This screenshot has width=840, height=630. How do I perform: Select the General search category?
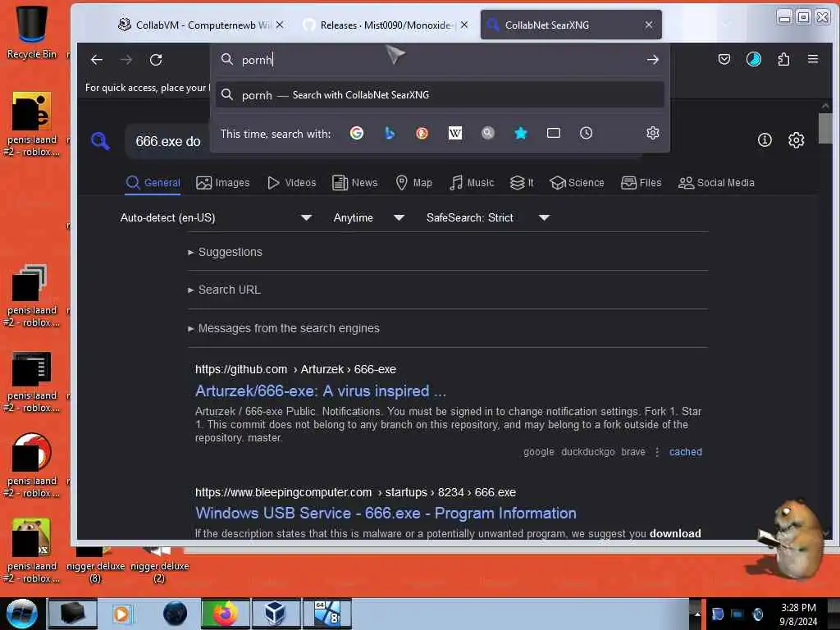pyautogui.click(x=153, y=183)
